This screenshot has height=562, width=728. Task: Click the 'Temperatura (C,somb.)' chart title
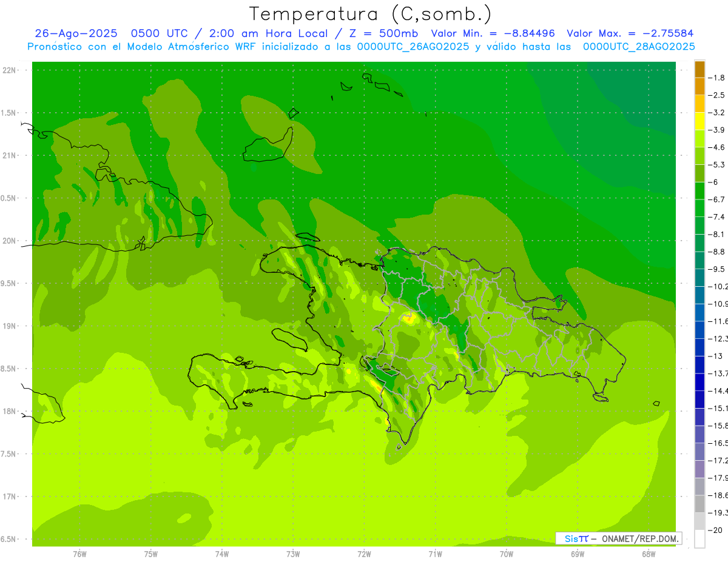(x=371, y=13)
